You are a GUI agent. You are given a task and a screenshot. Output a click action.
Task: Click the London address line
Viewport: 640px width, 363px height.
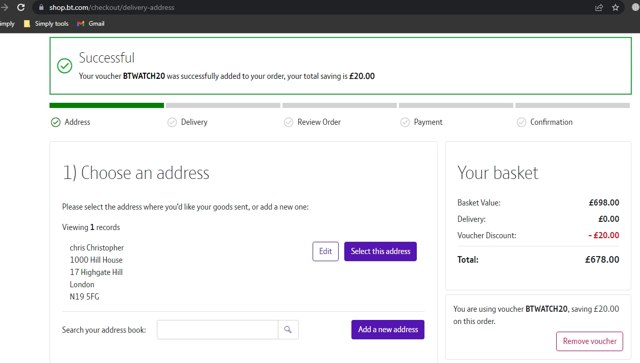[x=82, y=285]
